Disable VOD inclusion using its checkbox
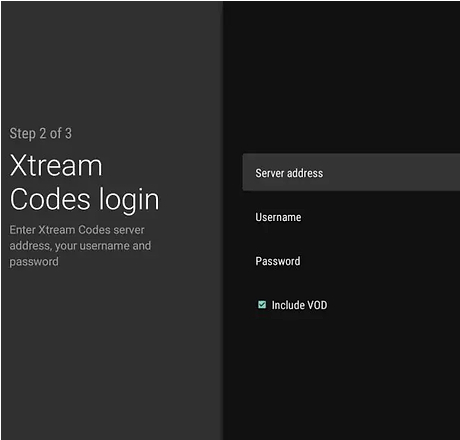This screenshot has height=440, width=460. coord(262,305)
